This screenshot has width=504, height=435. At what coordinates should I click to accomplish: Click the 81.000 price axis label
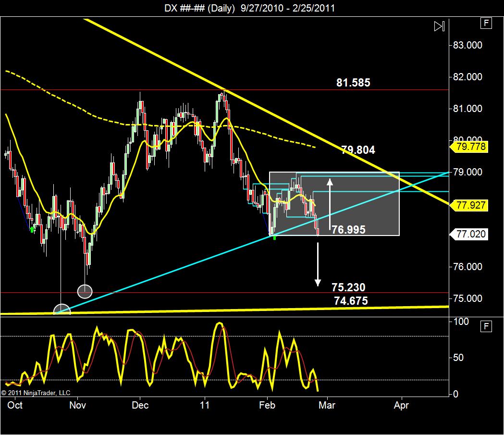(x=467, y=108)
